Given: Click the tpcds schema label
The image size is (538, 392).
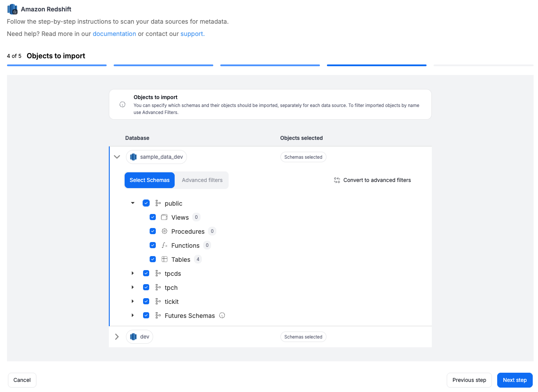Looking at the screenshot, I should pos(173,274).
